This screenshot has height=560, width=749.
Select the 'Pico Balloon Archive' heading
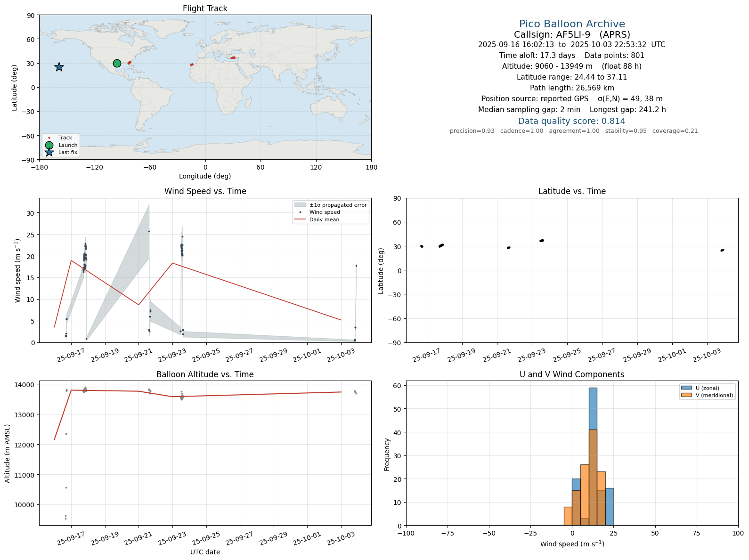click(x=572, y=24)
